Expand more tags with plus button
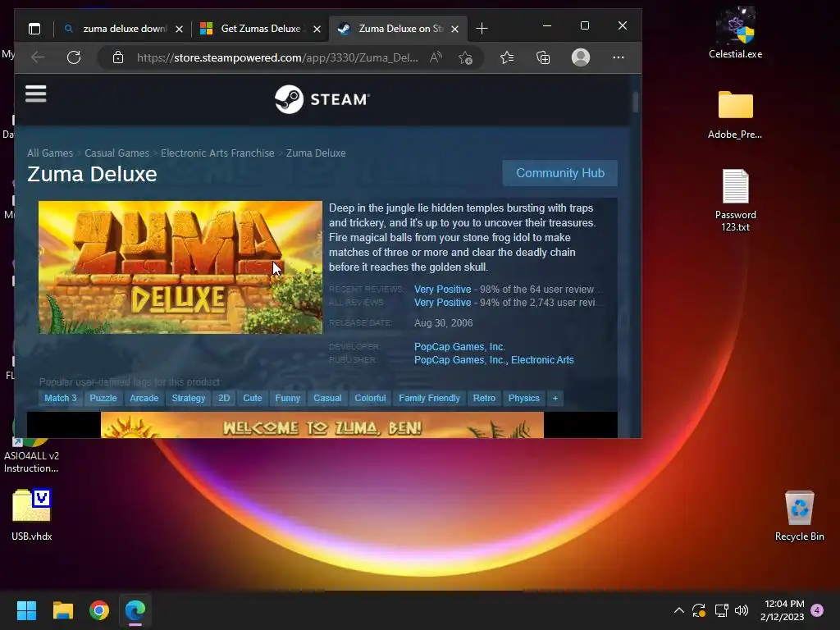 [x=555, y=398]
